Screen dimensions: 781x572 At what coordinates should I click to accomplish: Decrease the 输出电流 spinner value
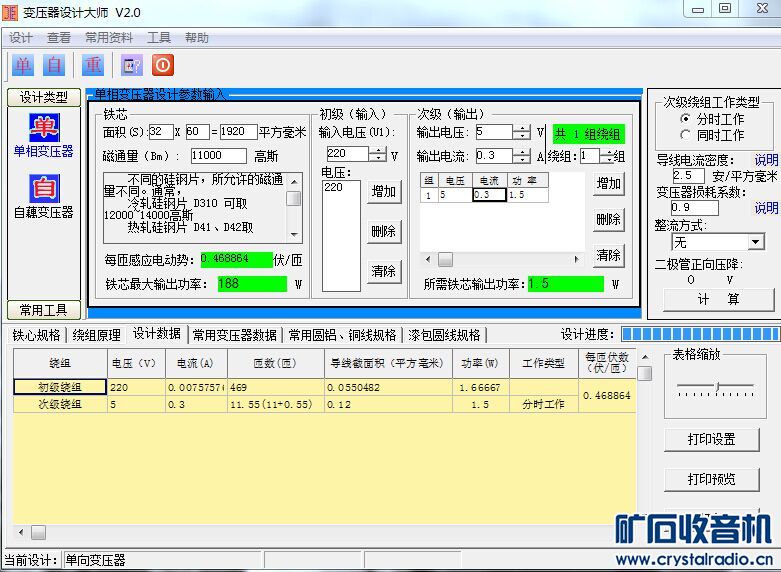[x=521, y=159]
